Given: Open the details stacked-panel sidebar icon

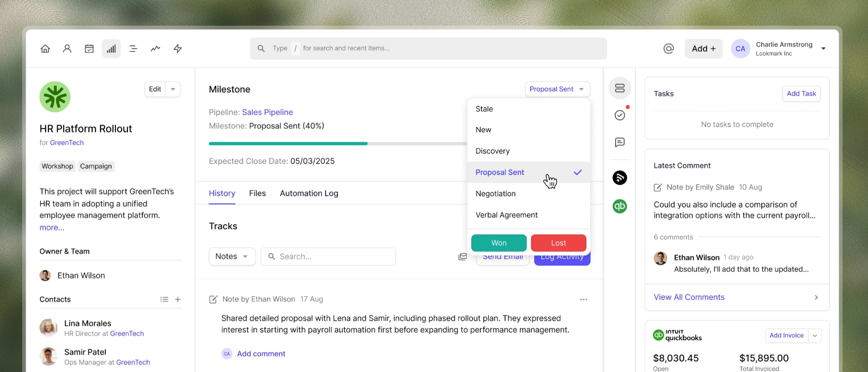Looking at the screenshot, I should tap(620, 88).
